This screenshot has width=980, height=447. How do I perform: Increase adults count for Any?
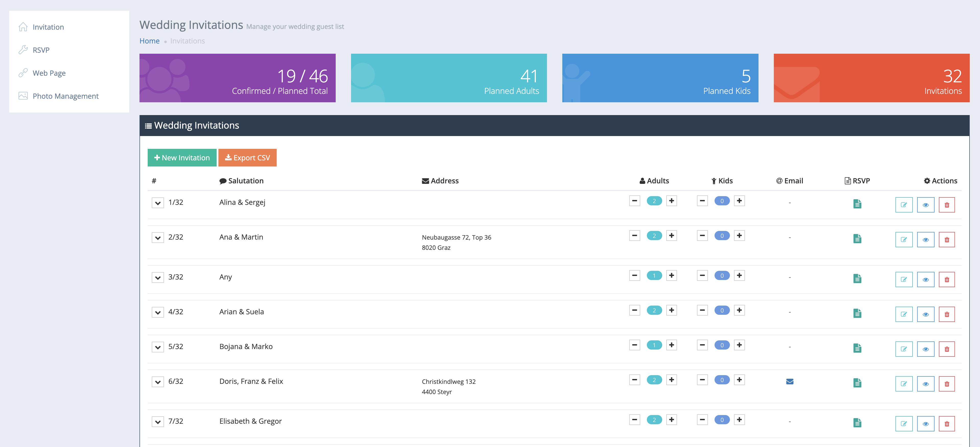[x=671, y=275]
